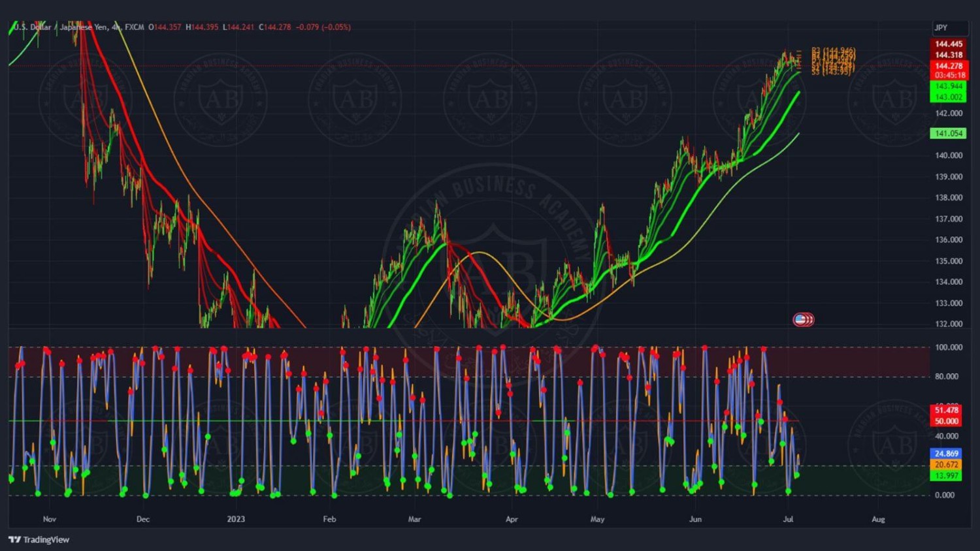Image resolution: width=980 pixels, height=551 pixels.
Task: Click the dark red 144.445 price label
Action: tap(949, 44)
